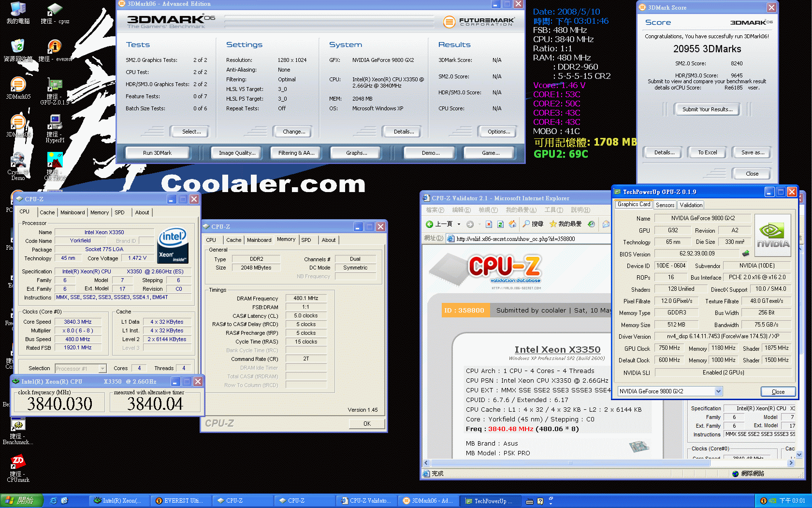Click Save as in 3DMark Score window
812x508 pixels.
pos(753,152)
